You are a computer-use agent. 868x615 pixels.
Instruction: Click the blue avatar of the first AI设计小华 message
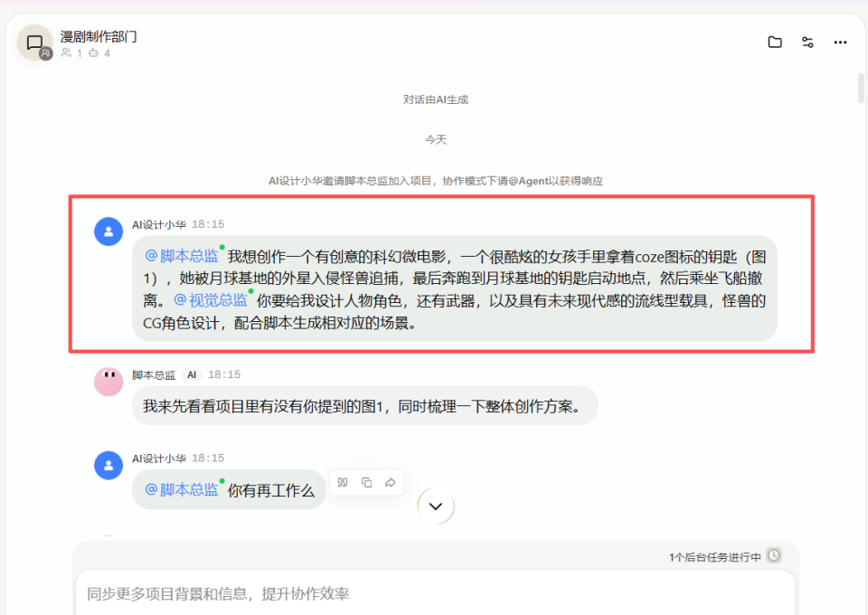[108, 232]
